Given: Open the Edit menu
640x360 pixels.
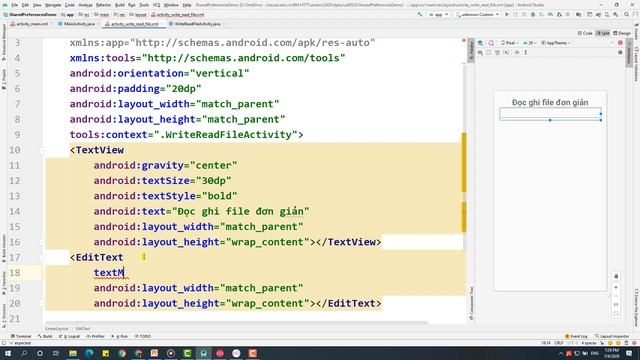Looking at the screenshot, I should point(25,5).
